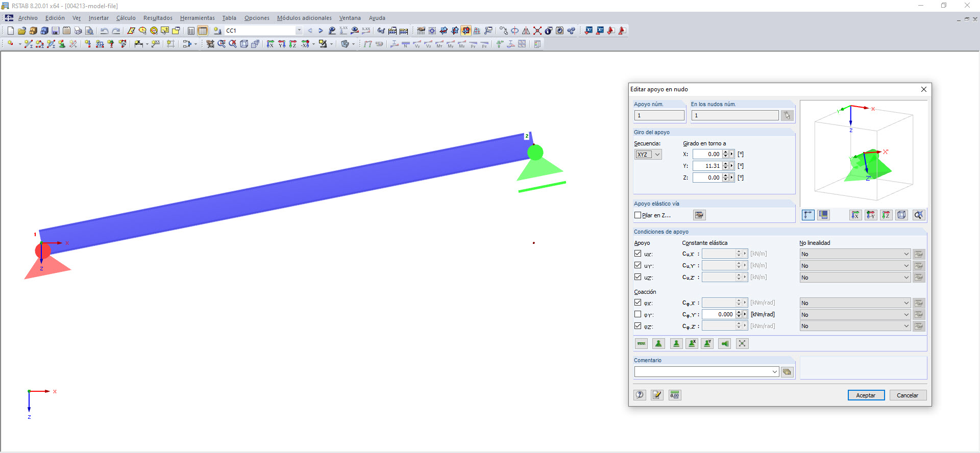Redo the last undone action
Viewport: 980px width, 453px height.
116,31
